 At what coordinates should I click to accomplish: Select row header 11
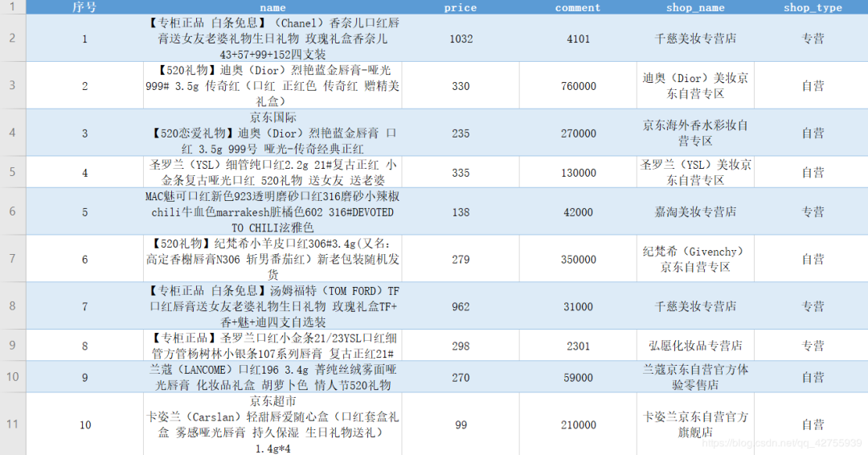point(13,424)
